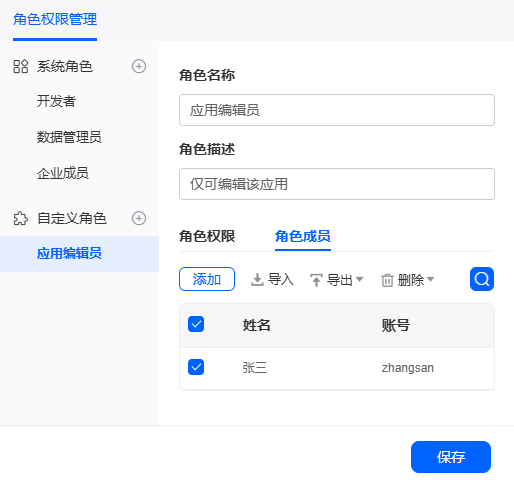Open the 角色权限管理 top tab

55,19
